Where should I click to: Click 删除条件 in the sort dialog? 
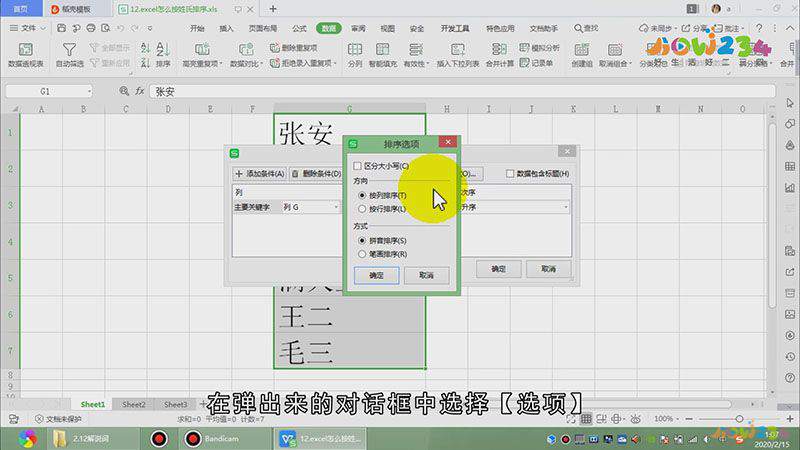click(x=316, y=173)
